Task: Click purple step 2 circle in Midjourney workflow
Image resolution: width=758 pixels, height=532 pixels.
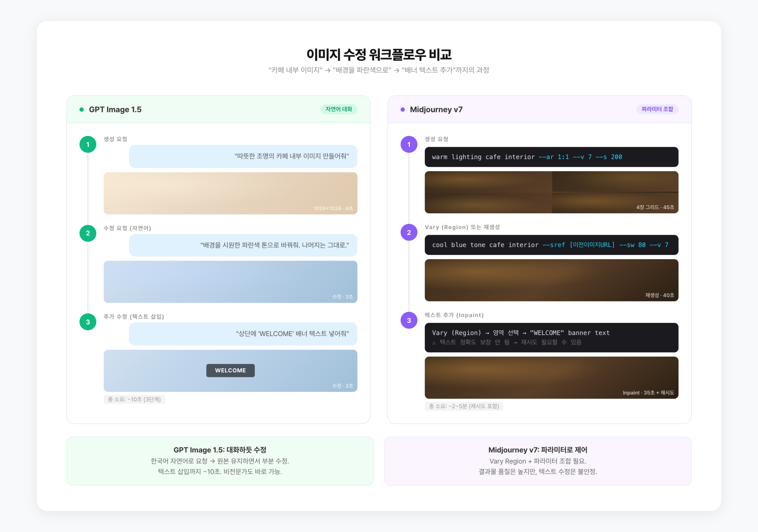Action: coord(409,232)
